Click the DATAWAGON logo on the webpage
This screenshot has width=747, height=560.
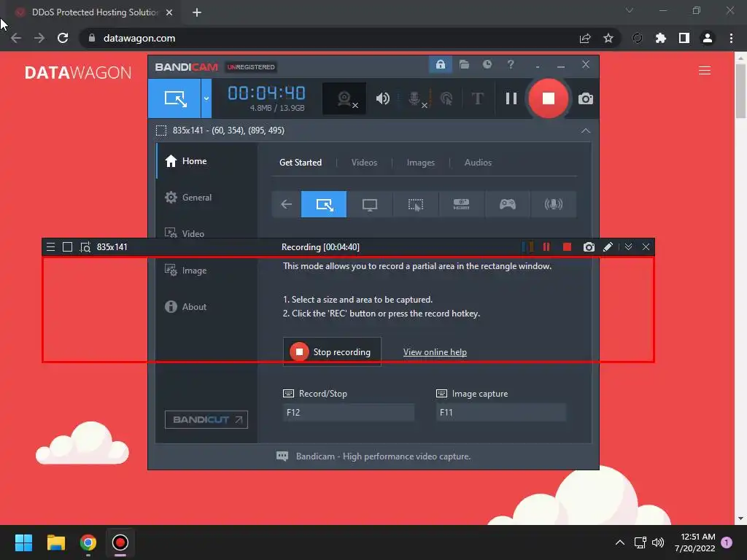(77, 72)
